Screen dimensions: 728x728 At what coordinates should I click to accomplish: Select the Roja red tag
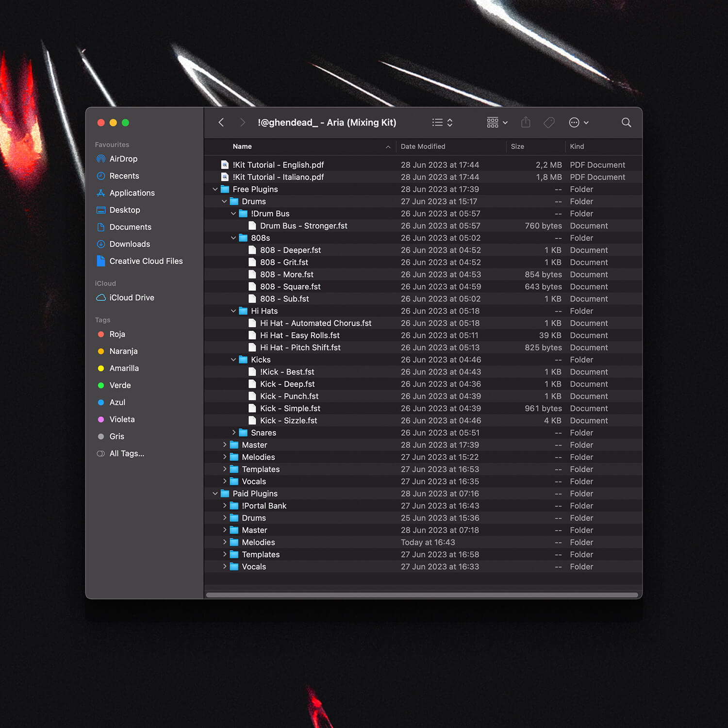(117, 334)
